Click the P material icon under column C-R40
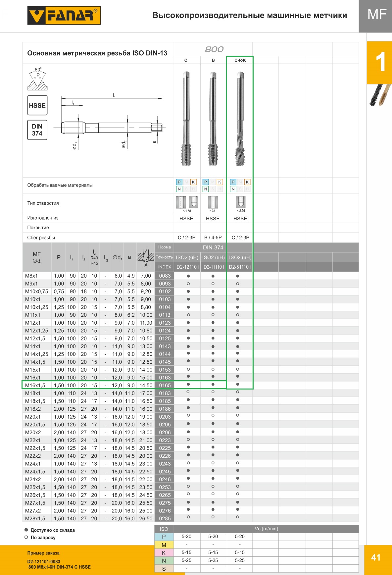The height and width of the screenshot is (575, 392). point(233,182)
